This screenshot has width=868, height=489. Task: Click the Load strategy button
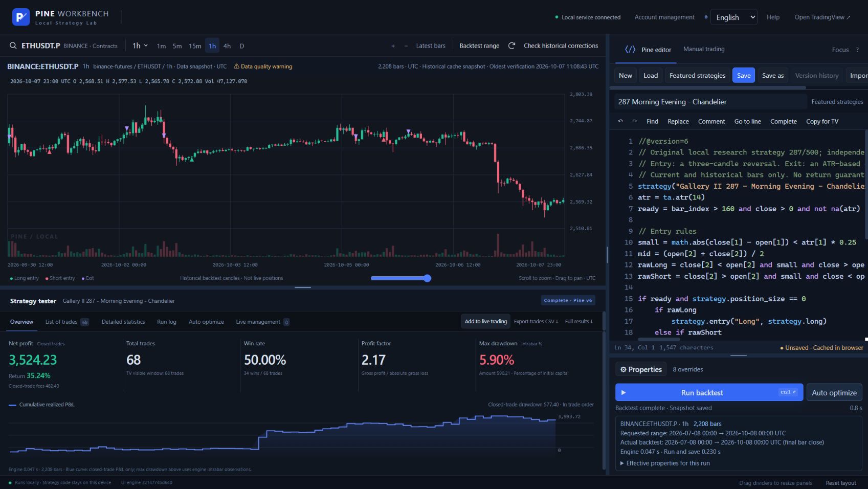point(651,75)
